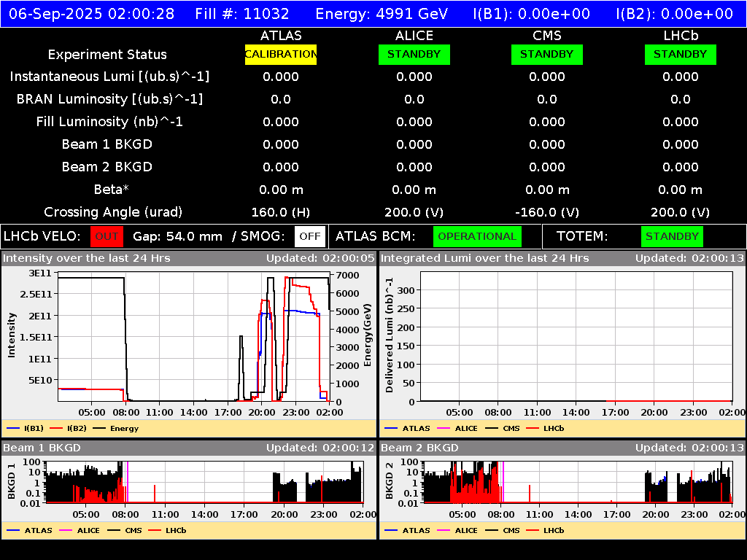Click the Beam 2 BKGD table row label

107,167
